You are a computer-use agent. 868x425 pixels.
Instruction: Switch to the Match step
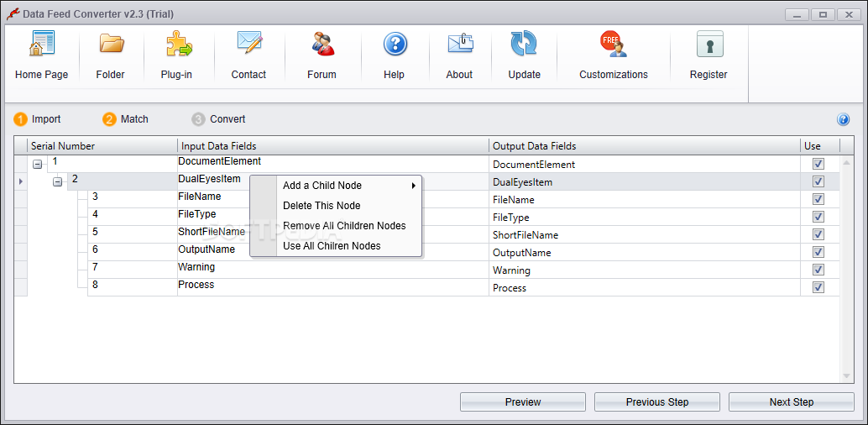[126, 119]
